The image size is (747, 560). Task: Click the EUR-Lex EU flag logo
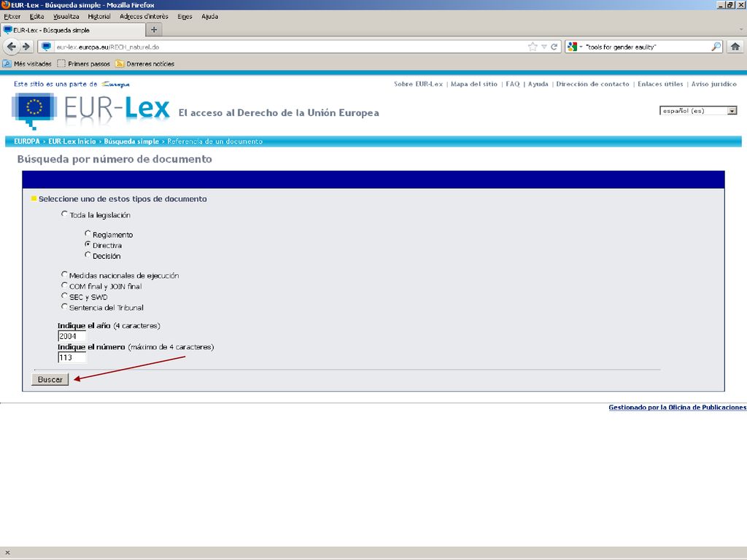tap(34, 111)
